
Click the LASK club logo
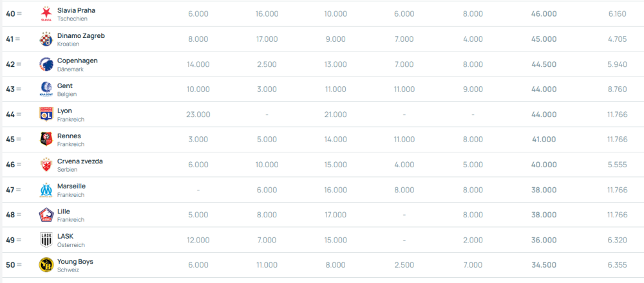(x=46, y=240)
